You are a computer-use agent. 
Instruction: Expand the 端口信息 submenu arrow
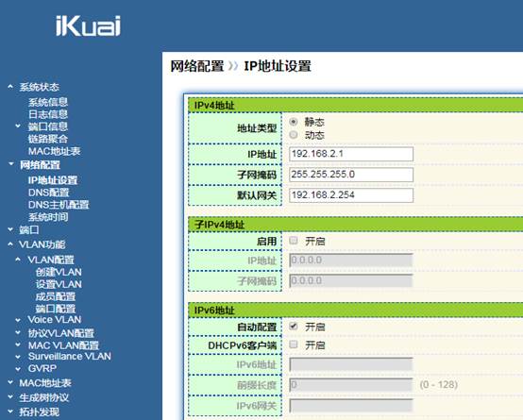pos(18,126)
